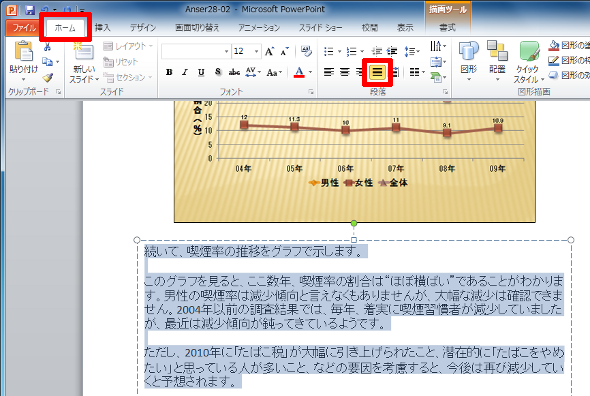
Task: Open the font size dropdown showing 12
Action: pyautogui.click(x=256, y=52)
